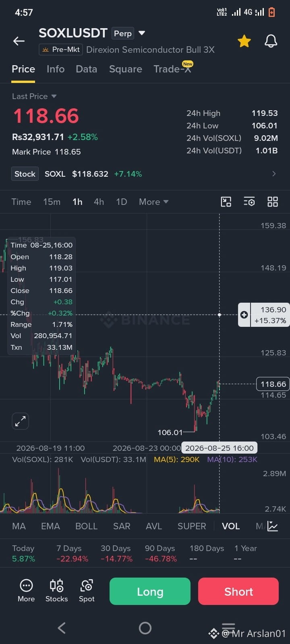The height and width of the screenshot is (644, 290).
Task: Open the indicator chart settings icon
Action: 273,526
